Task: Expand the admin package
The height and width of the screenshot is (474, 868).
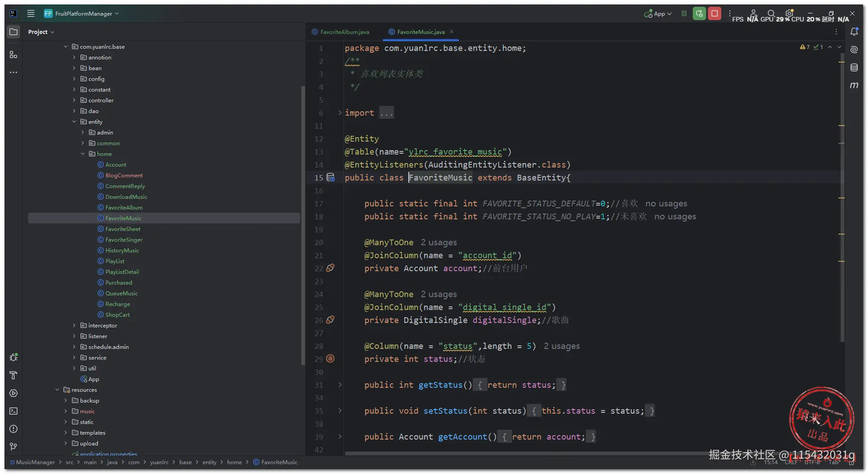Action: (83, 132)
